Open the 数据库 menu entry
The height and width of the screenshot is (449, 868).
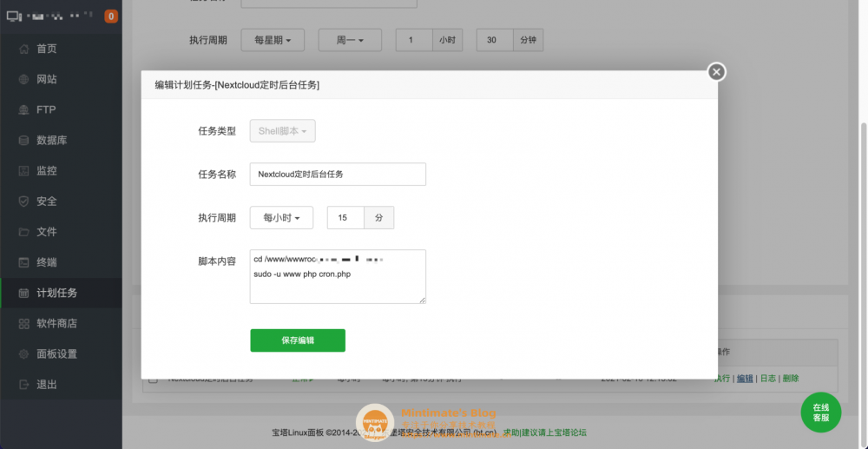(51, 140)
